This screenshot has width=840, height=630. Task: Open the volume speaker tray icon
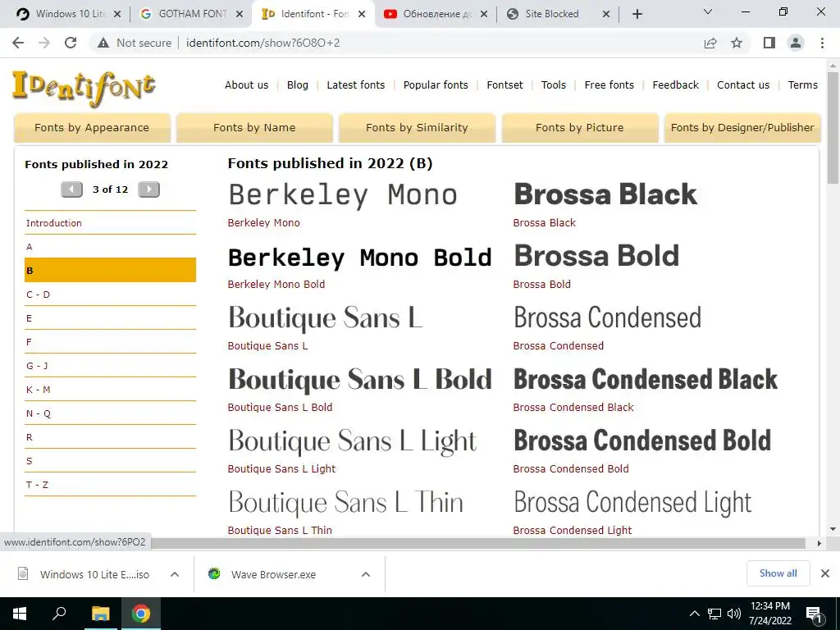pyautogui.click(x=734, y=614)
